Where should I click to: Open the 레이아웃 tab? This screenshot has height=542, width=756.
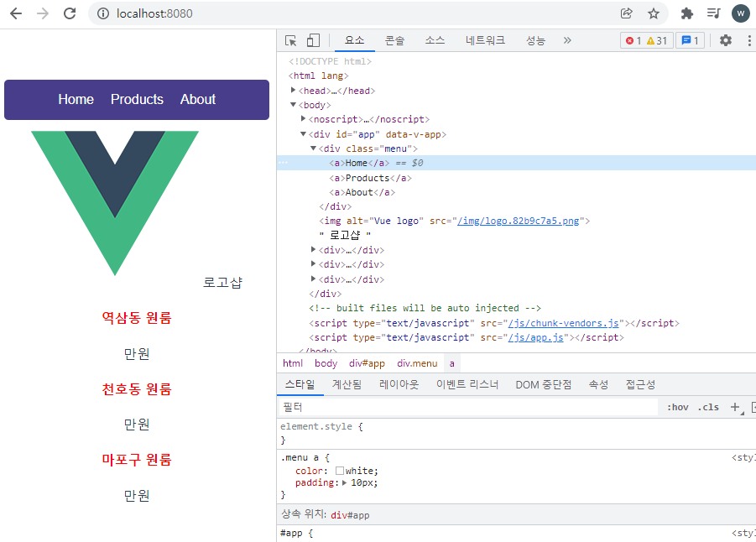pyautogui.click(x=399, y=384)
